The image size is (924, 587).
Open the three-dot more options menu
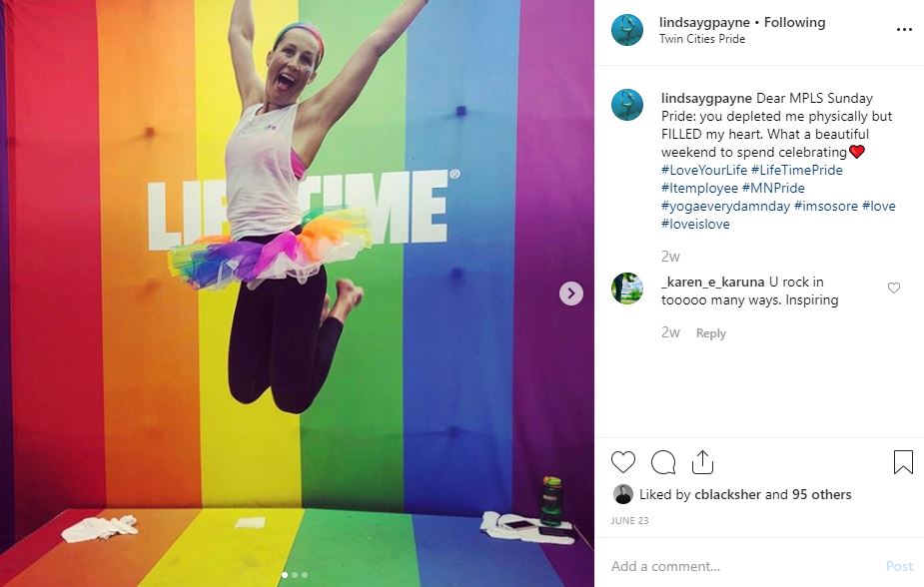(x=904, y=29)
